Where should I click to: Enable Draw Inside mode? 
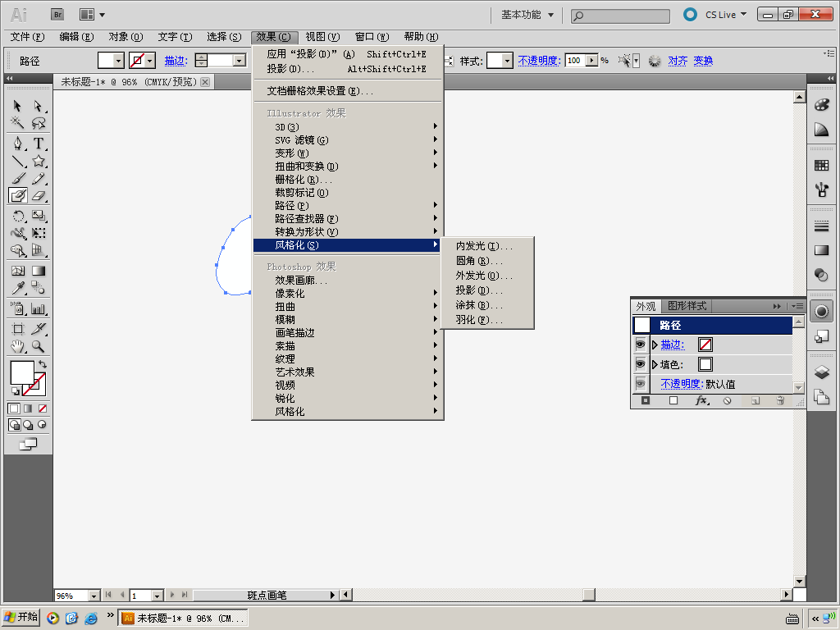point(42,425)
